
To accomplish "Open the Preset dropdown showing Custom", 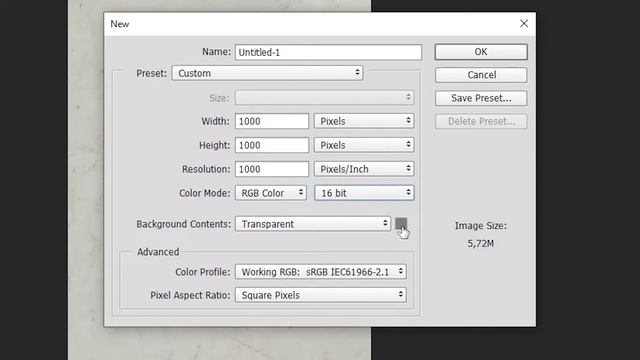I will pos(267,73).
